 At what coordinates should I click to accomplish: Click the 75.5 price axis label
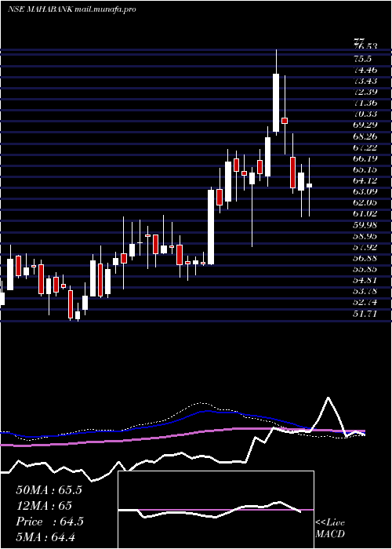point(363,59)
